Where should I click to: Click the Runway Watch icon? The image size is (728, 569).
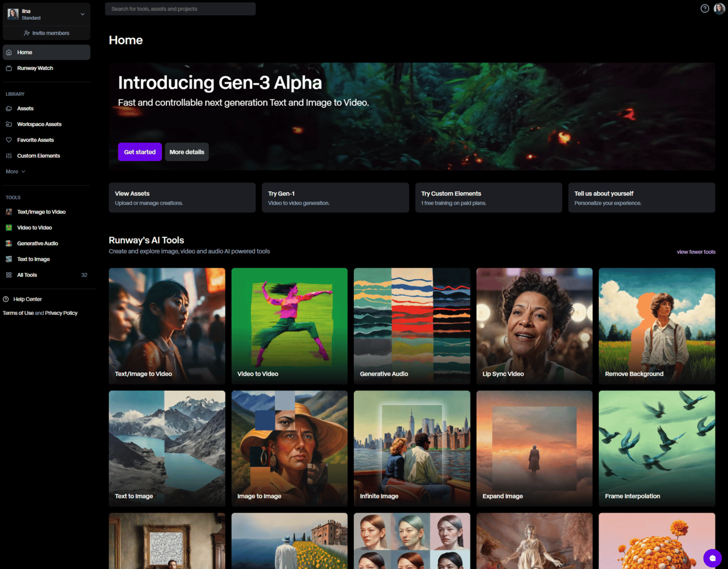(9, 68)
